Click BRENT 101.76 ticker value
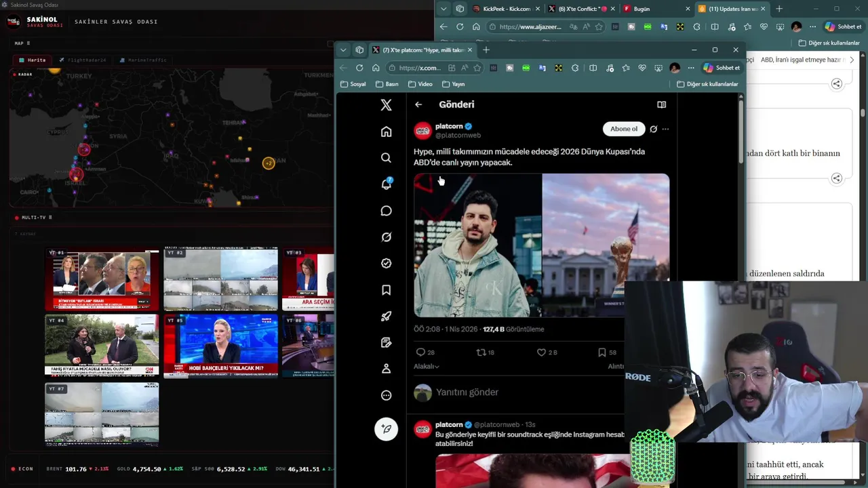The width and height of the screenshot is (868, 488). coord(76,469)
